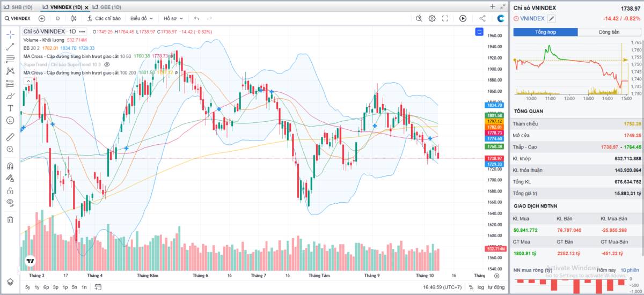
Task: Open the go to date calendar
Action: click(x=98, y=287)
